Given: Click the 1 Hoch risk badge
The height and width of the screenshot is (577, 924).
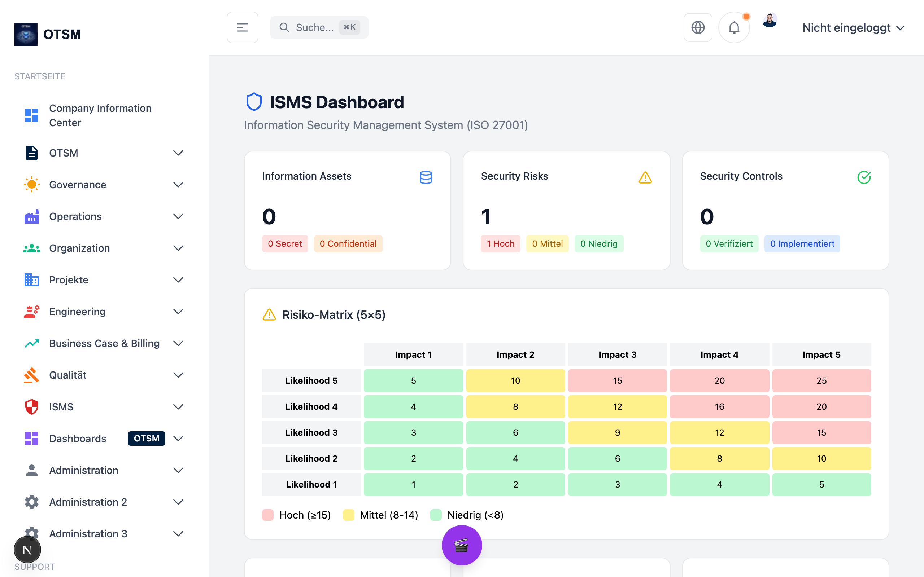Looking at the screenshot, I should point(500,243).
